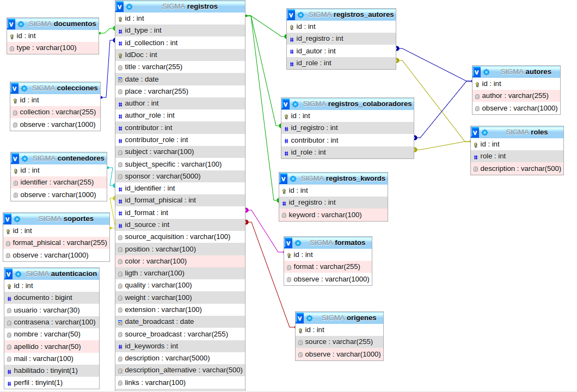Screen dimensions: 577x392
Task: Select the id_collection field in registros
Action: (x=151, y=43)
